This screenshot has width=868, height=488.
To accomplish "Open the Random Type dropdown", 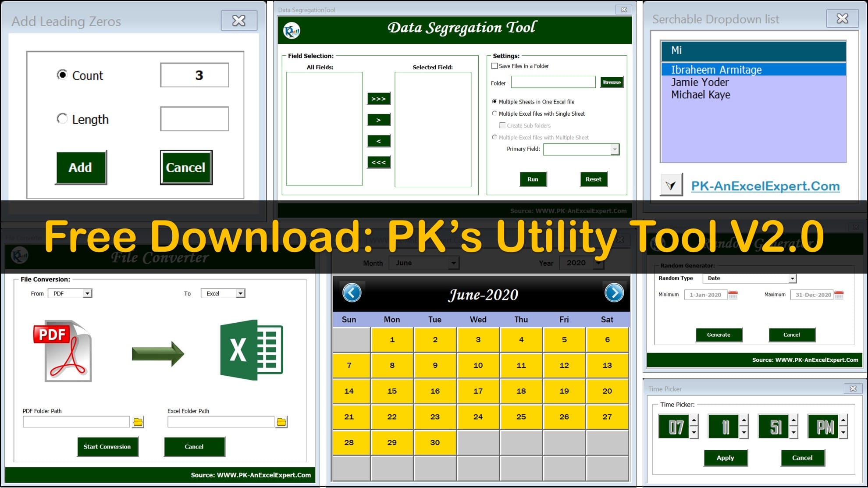I will coord(792,278).
